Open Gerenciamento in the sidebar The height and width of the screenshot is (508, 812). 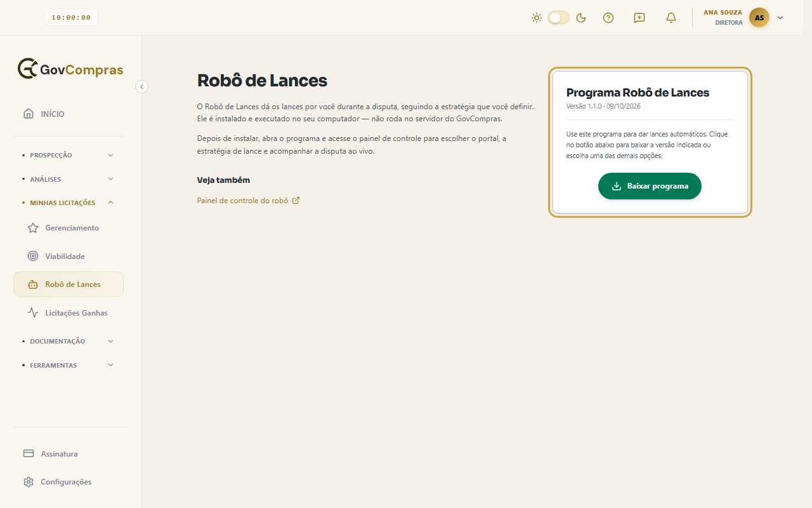[x=69, y=228]
